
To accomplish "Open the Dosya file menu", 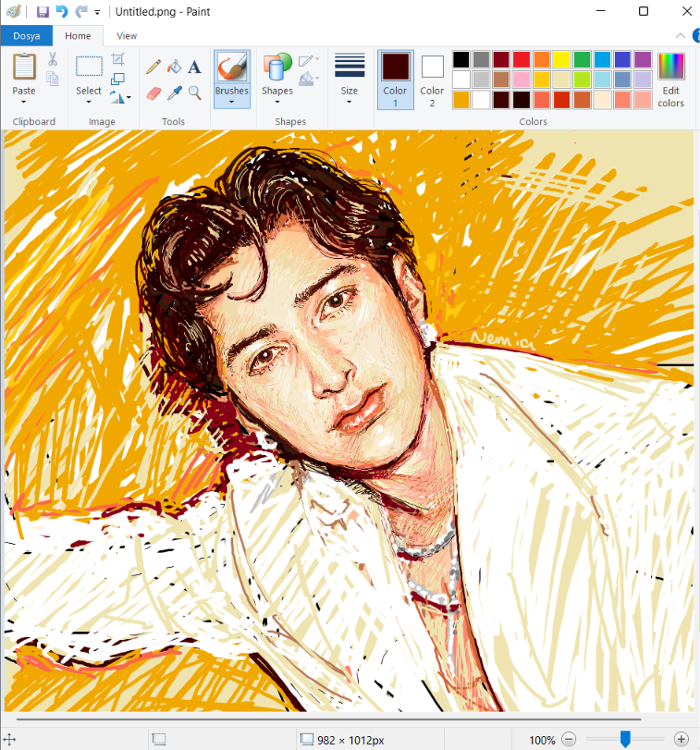I will (x=26, y=36).
